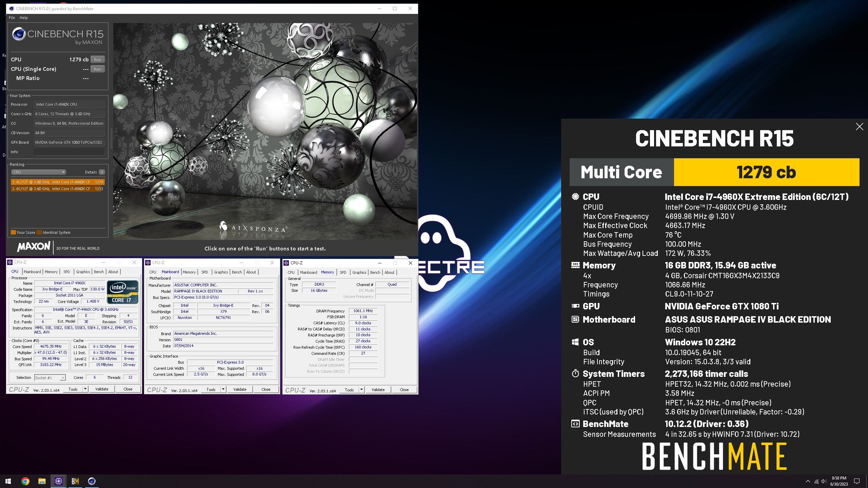Click the 1279 cb Multi Core score
This screenshot has height=488, width=868.
click(x=766, y=172)
